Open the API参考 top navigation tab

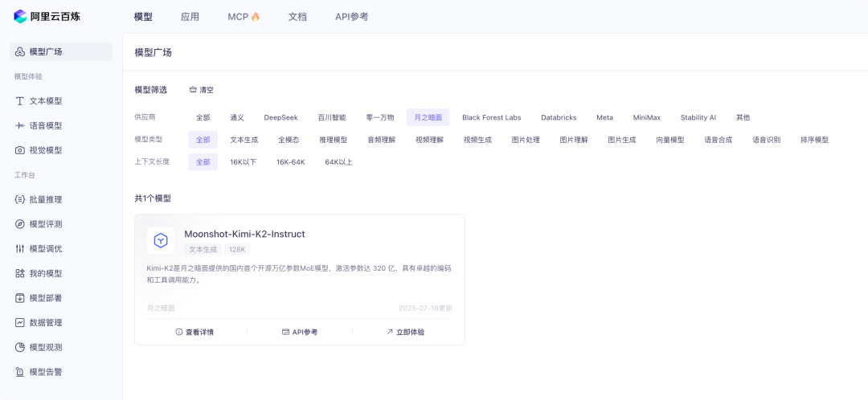[351, 17]
